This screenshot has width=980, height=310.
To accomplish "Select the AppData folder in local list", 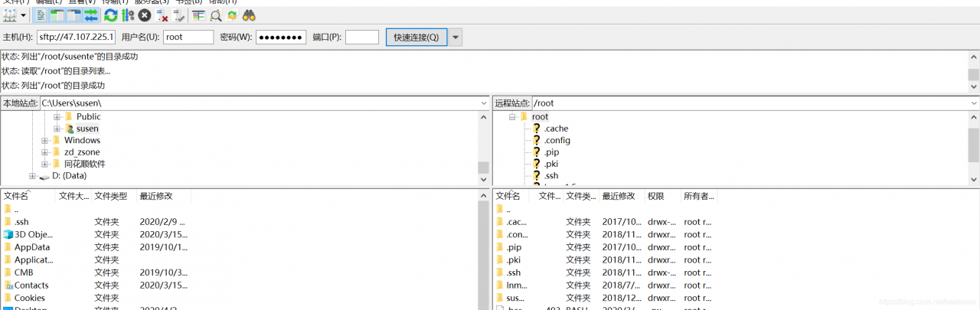I will pos(31,247).
